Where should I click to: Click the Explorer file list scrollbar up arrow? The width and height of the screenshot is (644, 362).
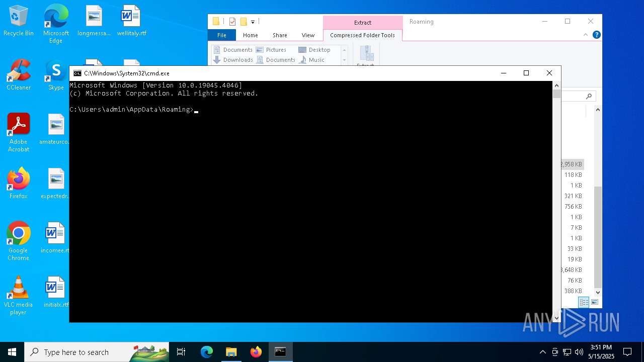tap(598, 110)
